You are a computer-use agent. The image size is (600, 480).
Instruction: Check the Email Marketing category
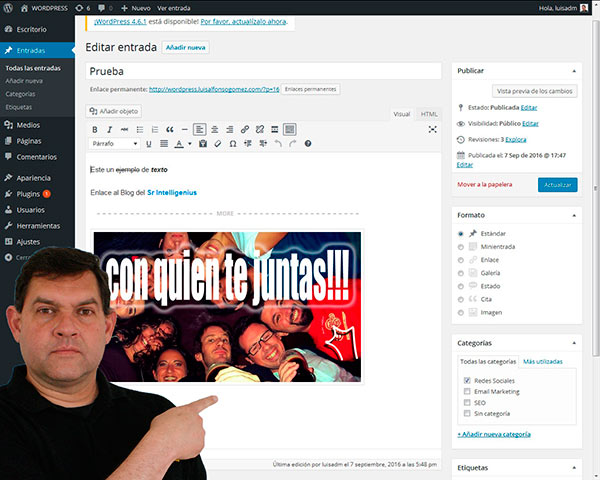pos(467,391)
